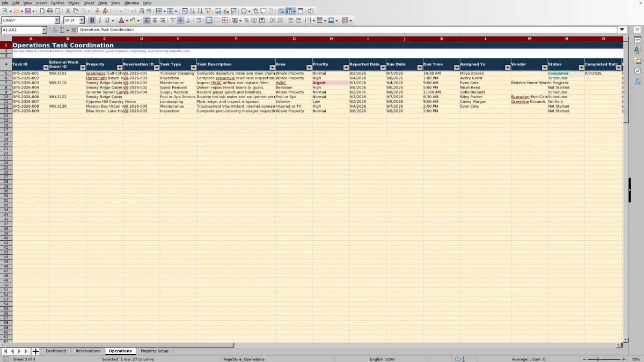Click the cell 'OPS-2026-006'
This screenshot has height=362, width=644.
tap(31, 97)
